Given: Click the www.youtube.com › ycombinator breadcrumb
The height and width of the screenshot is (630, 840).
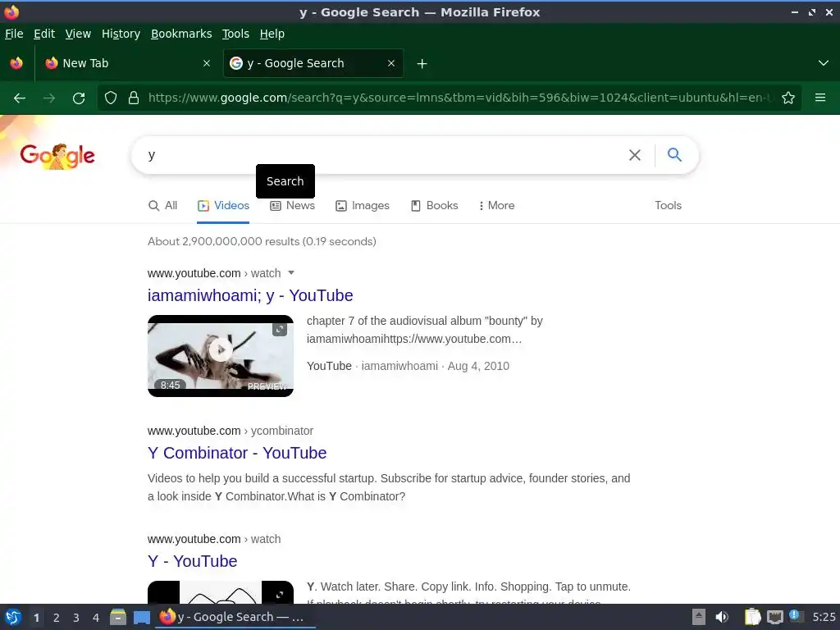Looking at the screenshot, I should (231, 431).
